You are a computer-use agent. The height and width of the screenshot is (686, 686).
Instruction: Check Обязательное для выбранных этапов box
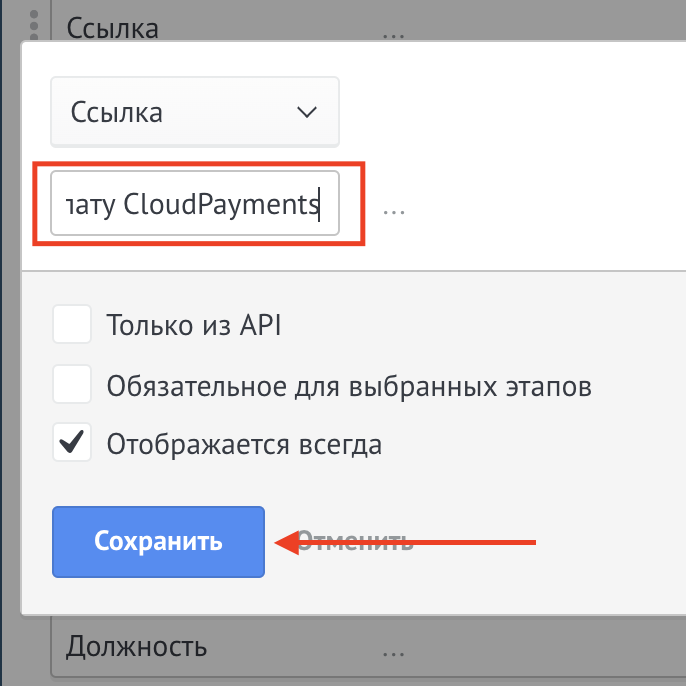(x=72, y=384)
